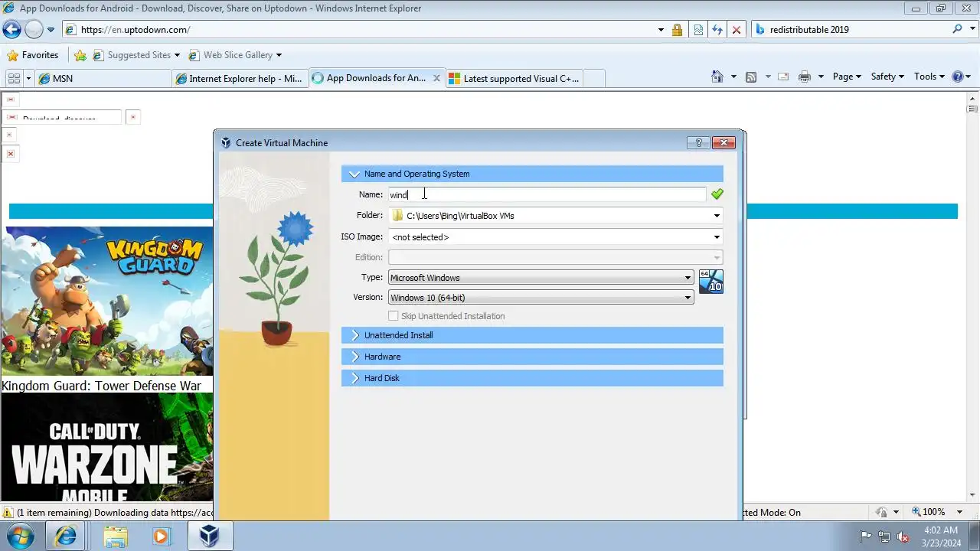The height and width of the screenshot is (551, 980).
Task: Click the uptodown address bar URL
Action: 135,30
